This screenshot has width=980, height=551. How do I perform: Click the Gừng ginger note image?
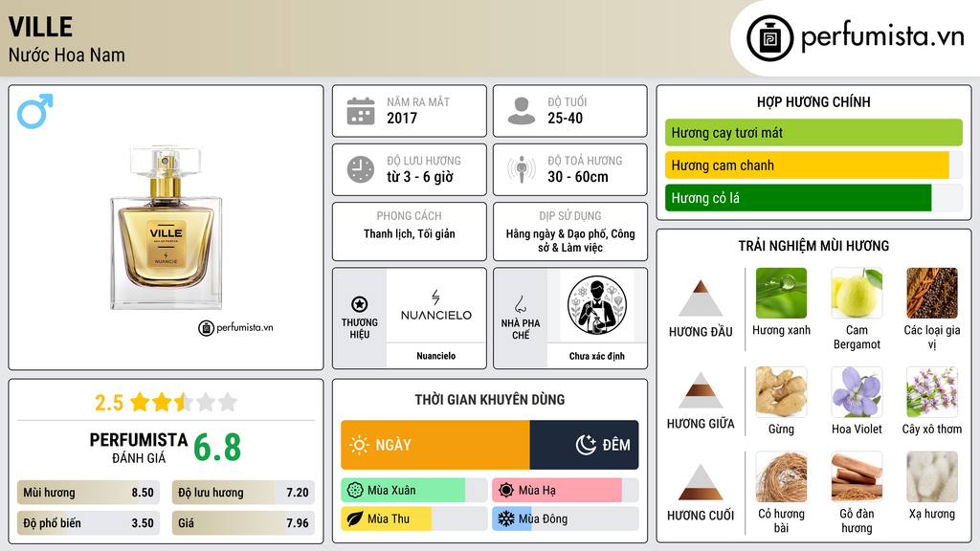(781, 391)
